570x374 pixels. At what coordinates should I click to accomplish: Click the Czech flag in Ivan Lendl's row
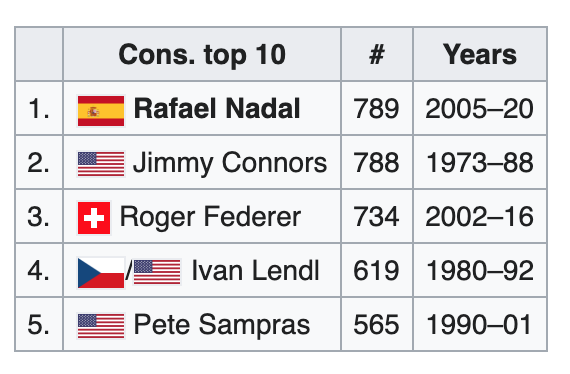pyautogui.click(x=101, y=273)
